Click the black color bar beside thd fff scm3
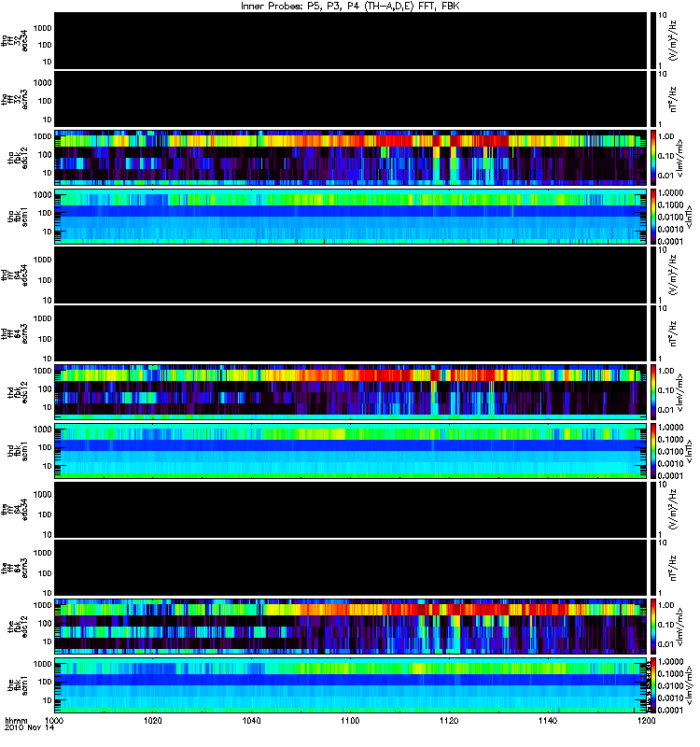The width and height of the screenshot is (700, 747). [652, 333]
